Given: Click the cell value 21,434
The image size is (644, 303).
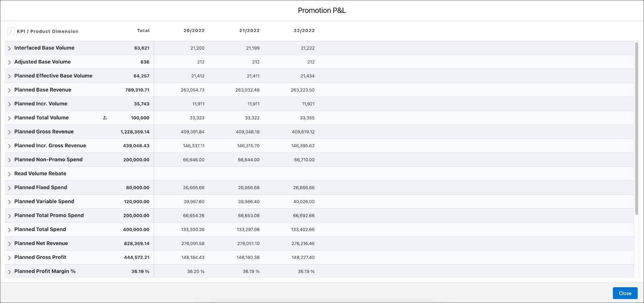Looking at the screenshot, I should (x=308, y=76).
